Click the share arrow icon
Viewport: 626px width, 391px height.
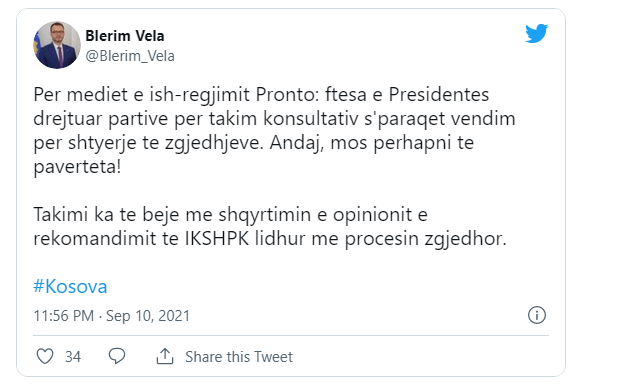tap(165, 356)
